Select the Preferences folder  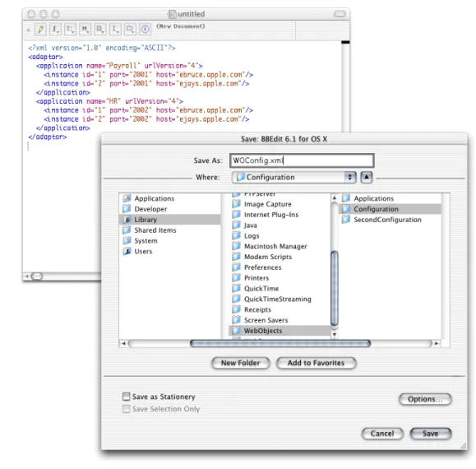click(x=280, y=267)
